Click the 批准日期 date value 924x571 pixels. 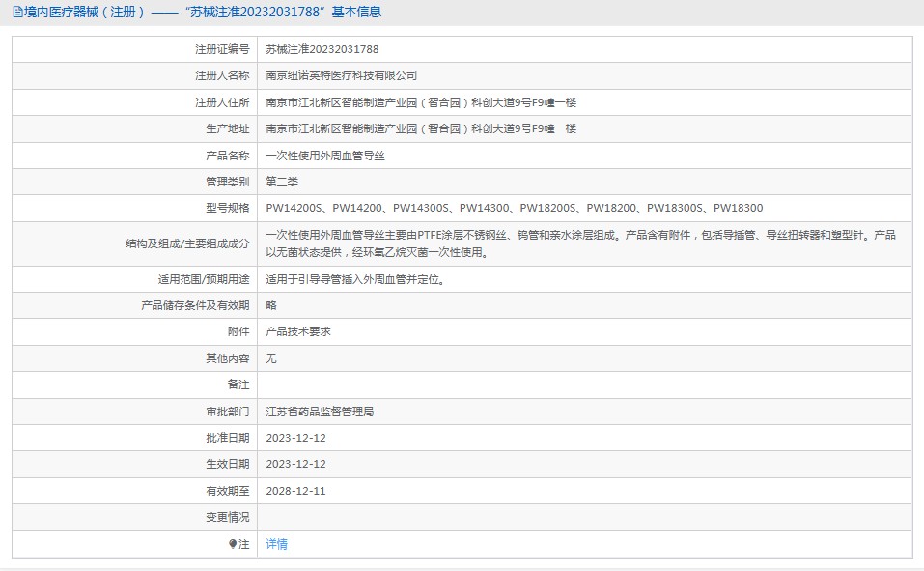point(295,438)
